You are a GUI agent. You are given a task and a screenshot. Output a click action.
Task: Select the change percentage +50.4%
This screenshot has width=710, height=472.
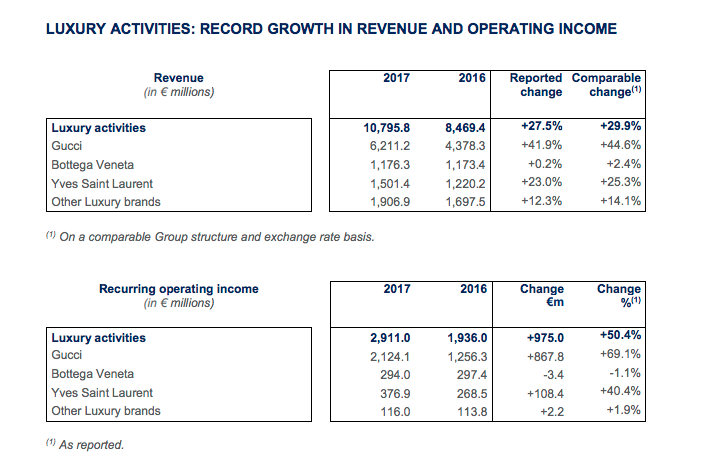coord(620,335)
